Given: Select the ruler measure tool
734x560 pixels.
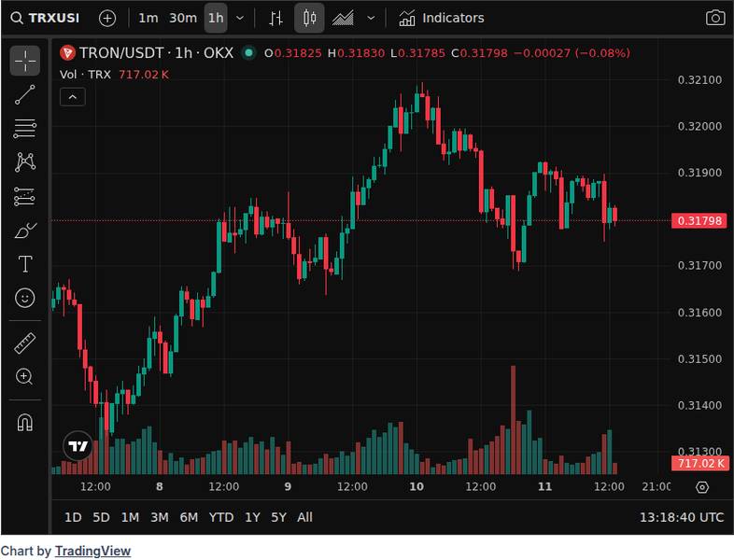Looking at the screenshot, I should coord(25,343).
